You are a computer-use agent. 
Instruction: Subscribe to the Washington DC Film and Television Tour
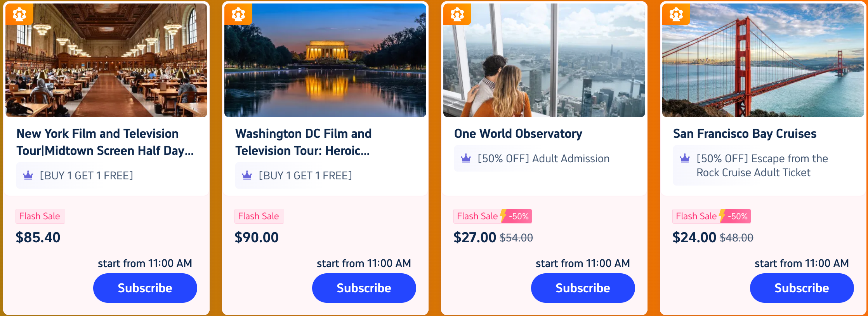tap(364, 288)
